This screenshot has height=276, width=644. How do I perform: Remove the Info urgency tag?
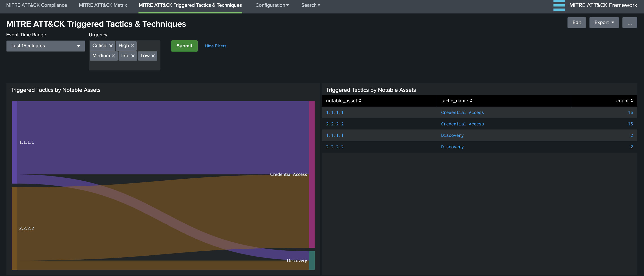(133, 56)
